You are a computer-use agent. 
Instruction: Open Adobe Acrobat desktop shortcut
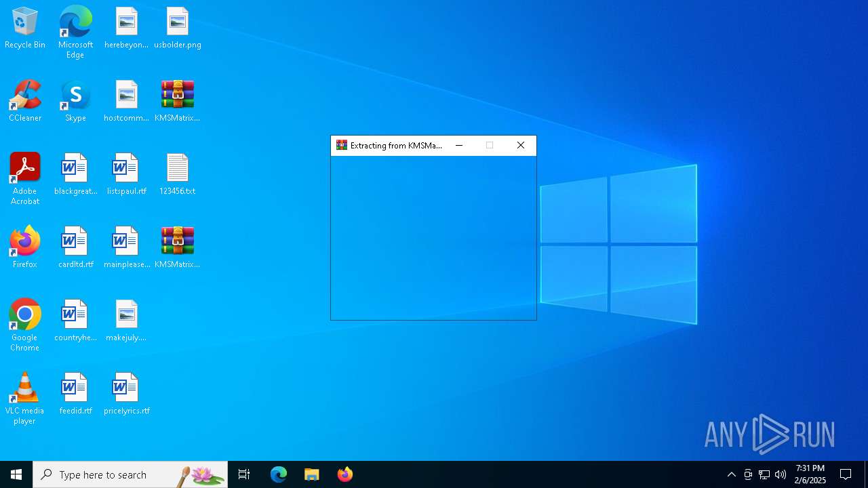tap(25, 179)
